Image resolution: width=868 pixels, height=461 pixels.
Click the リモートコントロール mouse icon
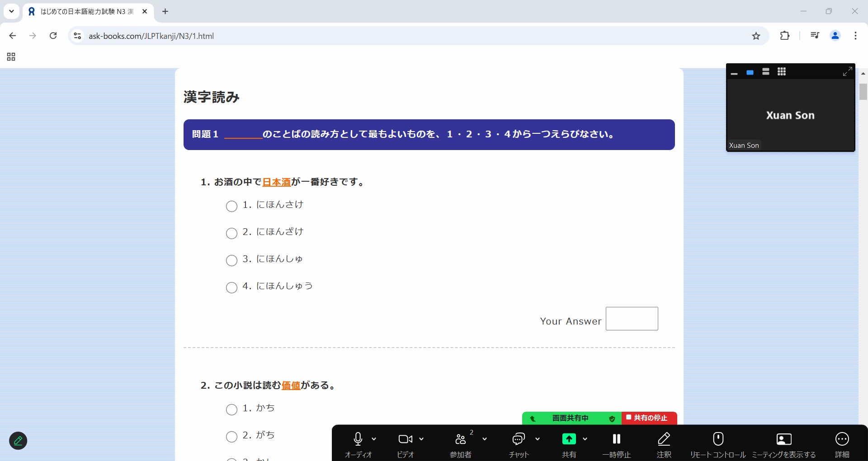(718, 439)
